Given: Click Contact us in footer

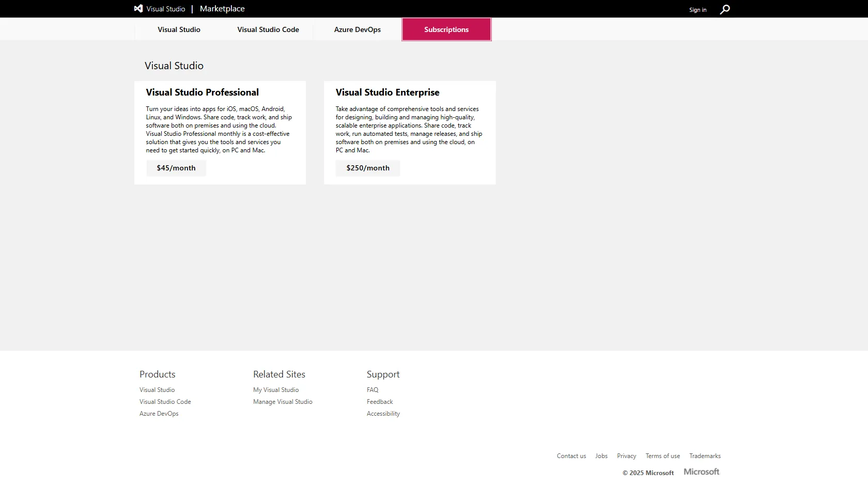Looking at the screenshot, I should (571, 456).
